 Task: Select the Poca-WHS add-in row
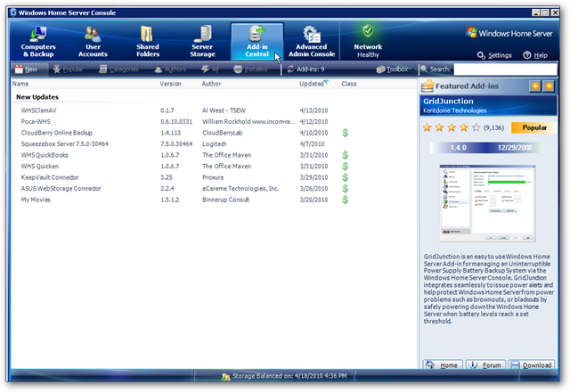coord(214,121)
